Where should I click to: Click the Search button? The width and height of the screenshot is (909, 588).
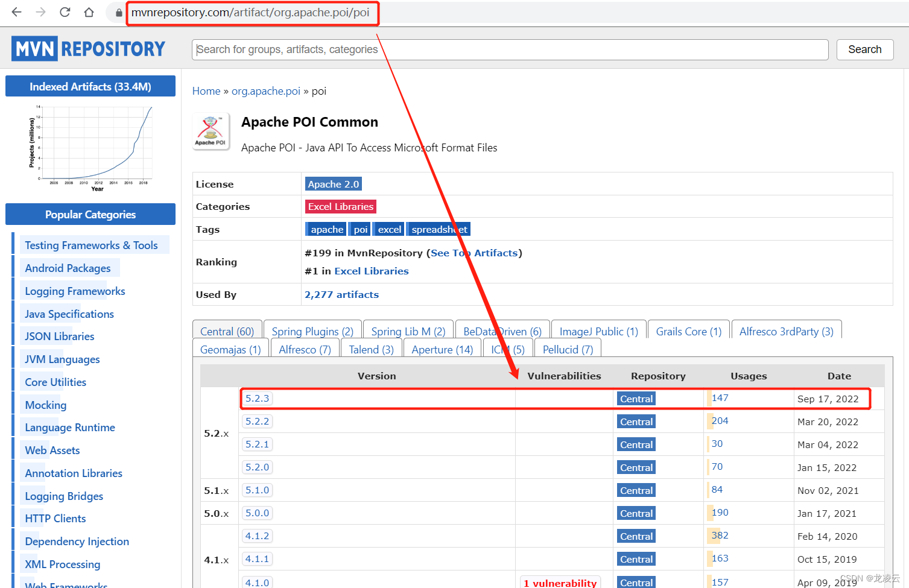(x=864, y=49)
